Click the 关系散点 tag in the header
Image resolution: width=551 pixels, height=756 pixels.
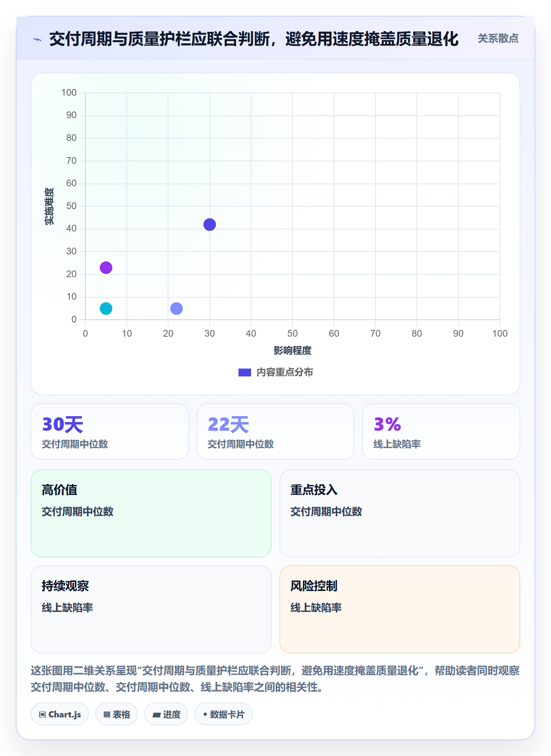[x=498, y=39]
